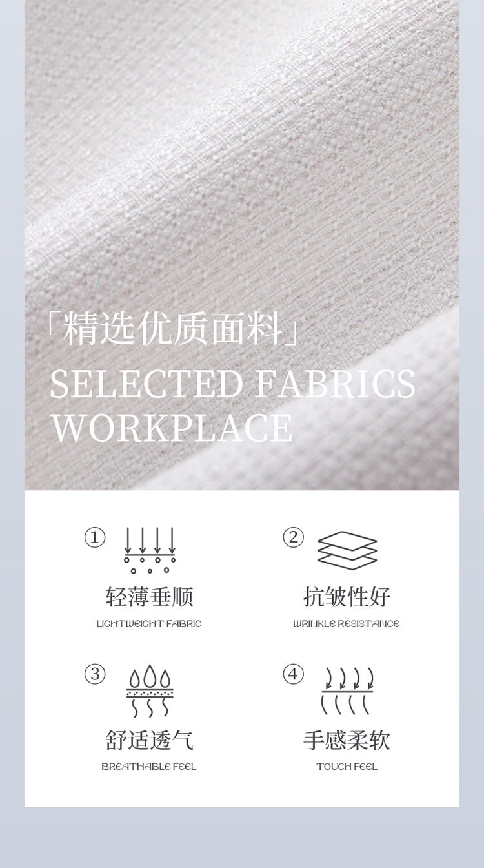Image resolution: width=484 pixels, height=868 pixels.
Task: Click the BREATHABLE FEEL caption
Action: click(149, 767)
